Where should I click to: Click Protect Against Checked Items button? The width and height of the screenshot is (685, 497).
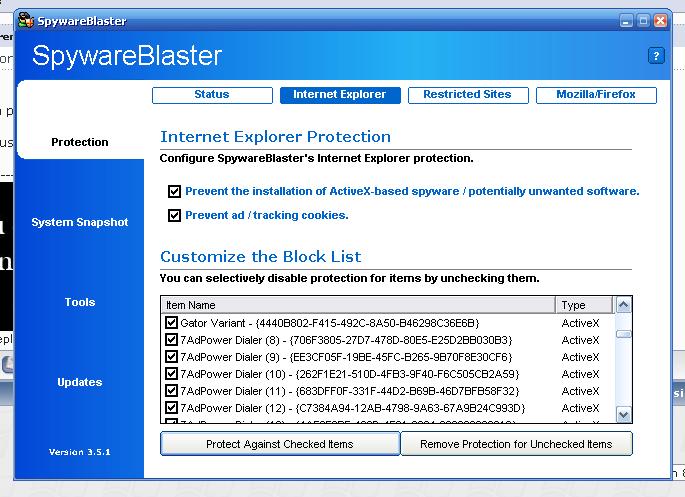[280, 444]
